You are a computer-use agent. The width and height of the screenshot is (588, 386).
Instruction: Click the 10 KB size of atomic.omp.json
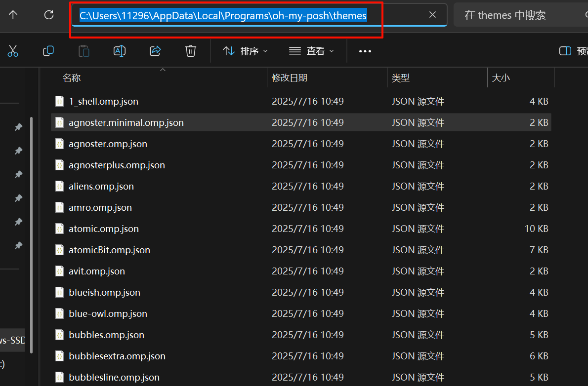point(536,229)
